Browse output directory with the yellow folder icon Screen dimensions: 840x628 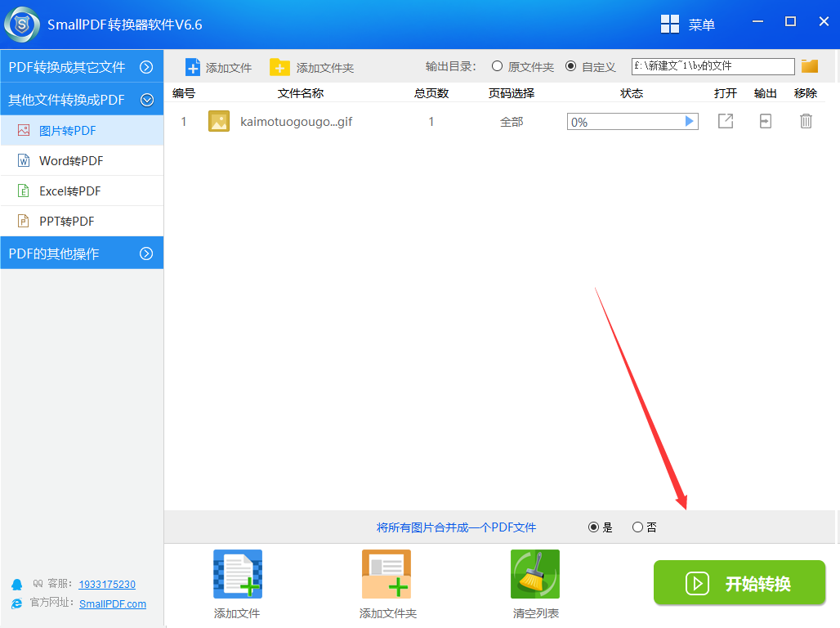coord(810,66)
